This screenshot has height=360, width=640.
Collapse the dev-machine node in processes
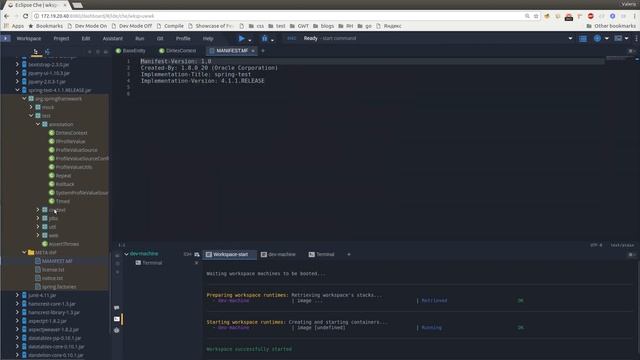(x=127, y=254)
